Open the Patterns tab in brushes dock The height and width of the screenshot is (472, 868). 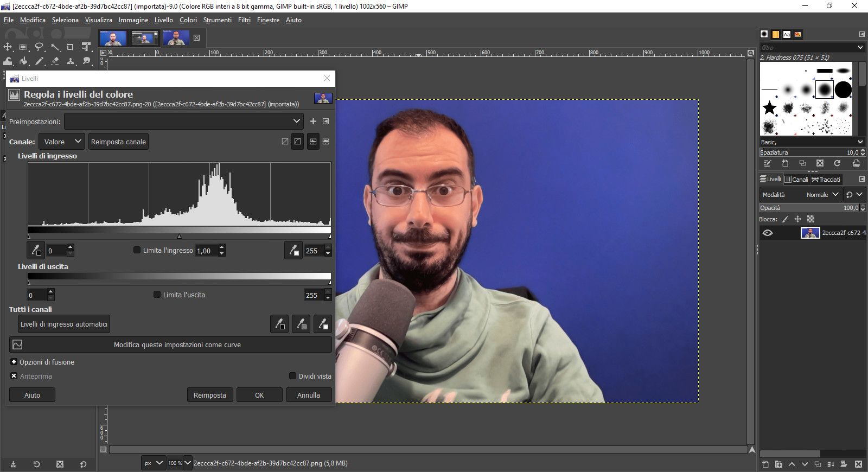click(776, 34)
